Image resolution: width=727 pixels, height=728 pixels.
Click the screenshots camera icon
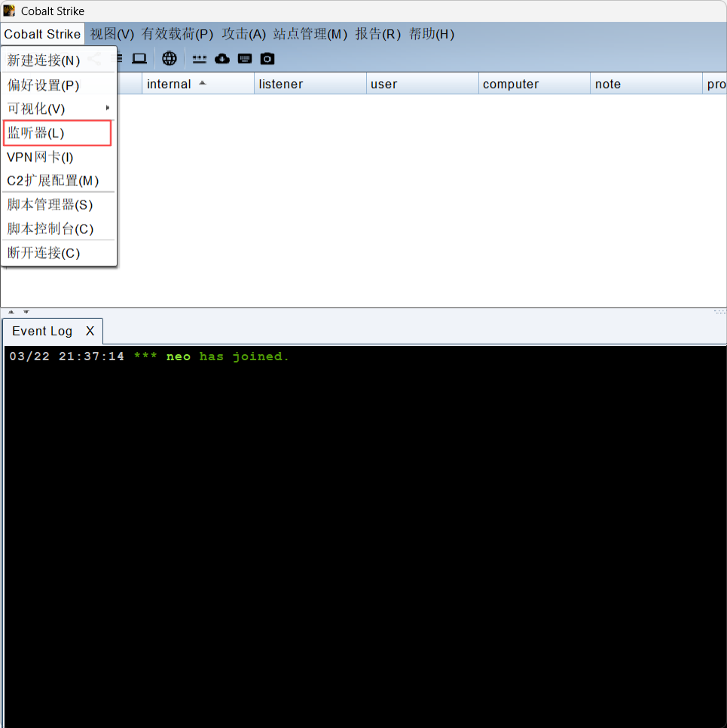[267, 59]
